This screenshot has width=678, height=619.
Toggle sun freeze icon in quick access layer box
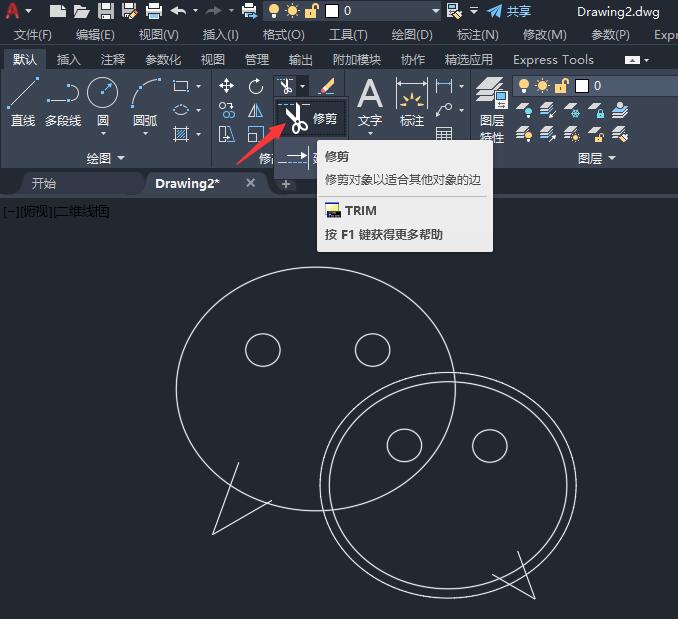292,11
